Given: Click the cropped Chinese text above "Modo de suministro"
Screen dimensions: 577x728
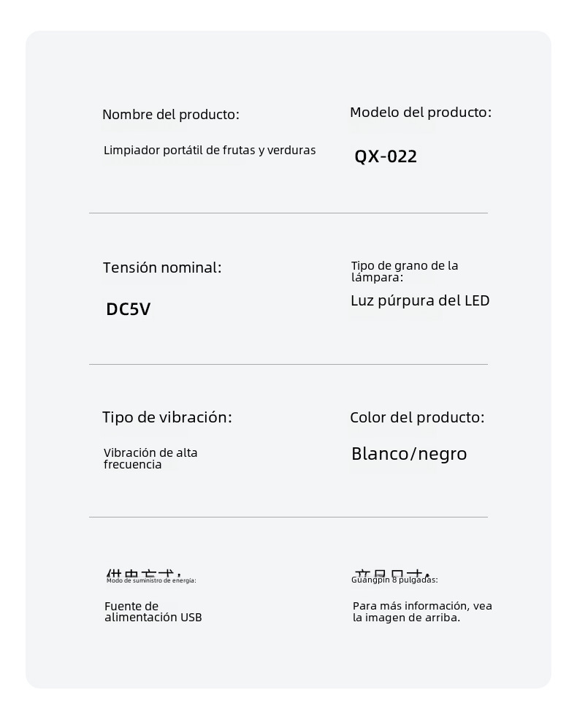Looking at the screenshot, I should 143,574.
